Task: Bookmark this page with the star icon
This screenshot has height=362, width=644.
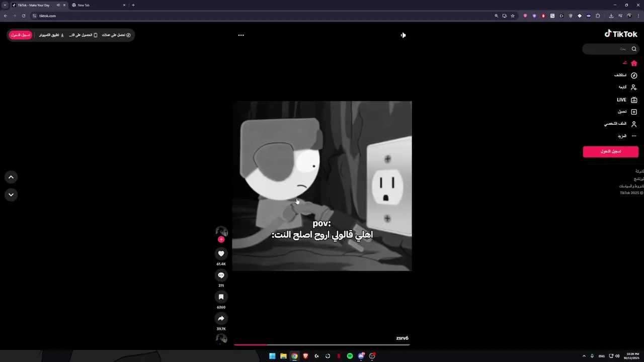Action: [x=513, y=16]
